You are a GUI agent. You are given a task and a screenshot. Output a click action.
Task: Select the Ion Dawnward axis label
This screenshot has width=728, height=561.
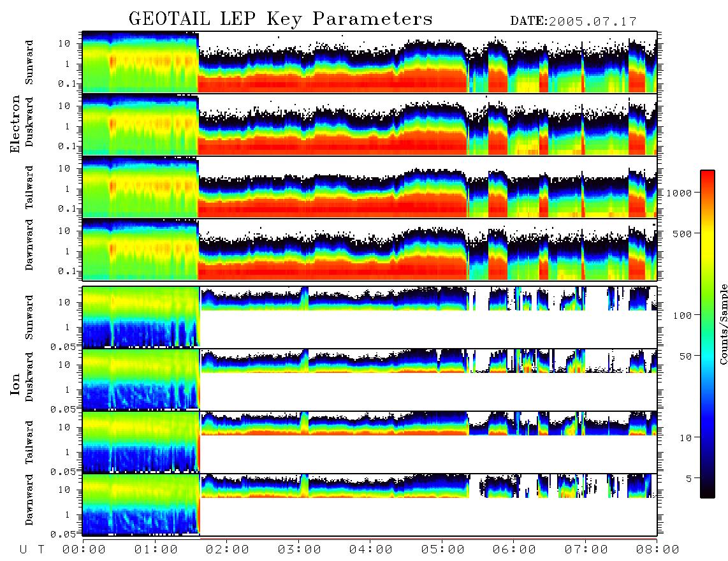tap(29, 500)
